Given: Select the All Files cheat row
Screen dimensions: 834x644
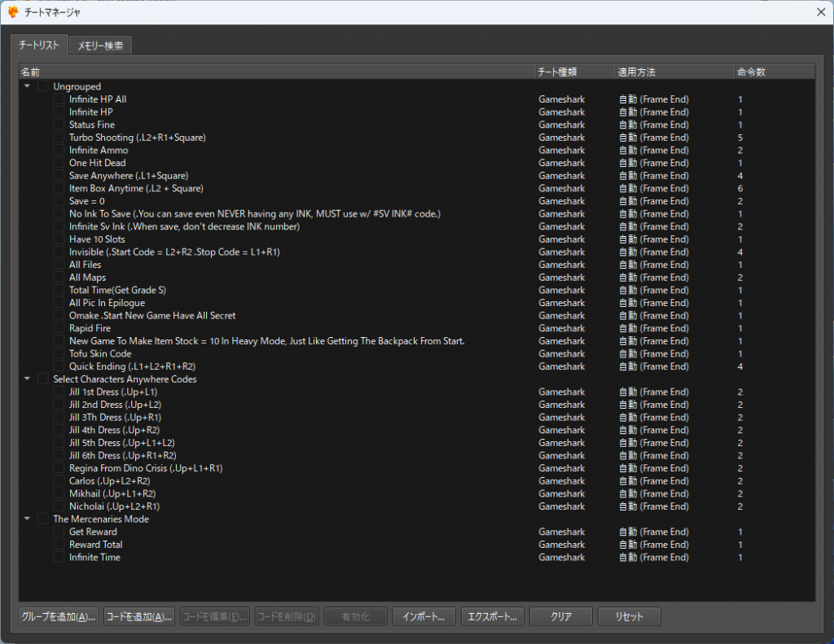Looking at the screenshot, I should coord(416,265).
